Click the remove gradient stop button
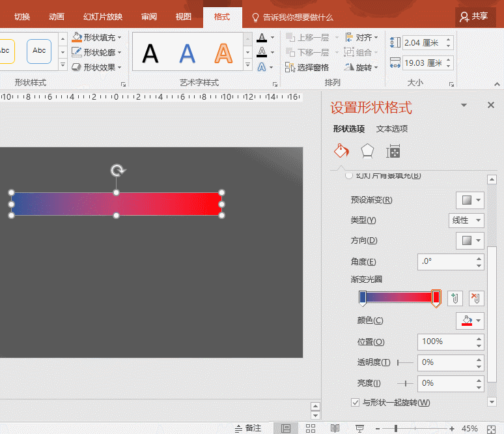This screenshot has height=434, width=504. (477, 298)
